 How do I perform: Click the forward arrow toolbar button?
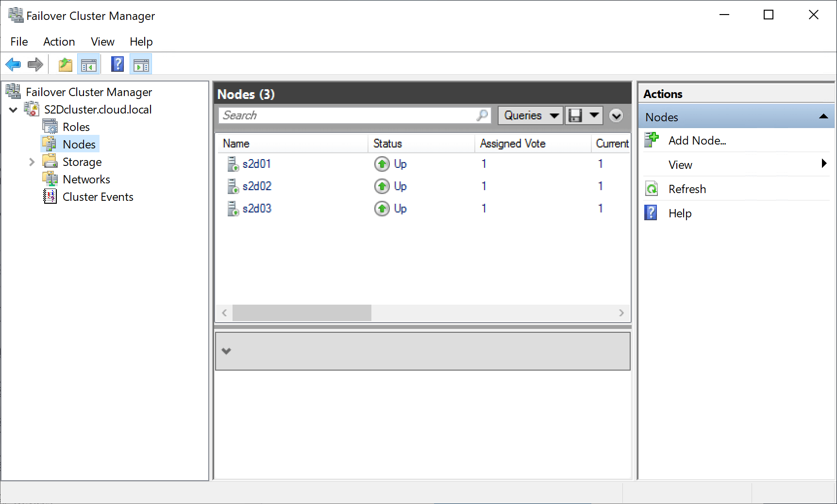[35, 65]
